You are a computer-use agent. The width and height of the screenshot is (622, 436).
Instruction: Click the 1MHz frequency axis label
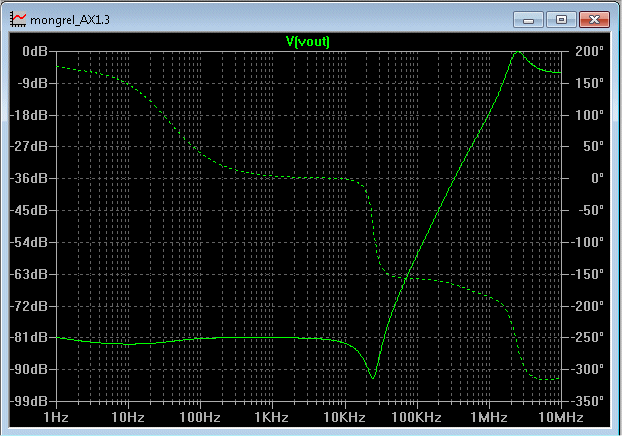click(489, 417)
